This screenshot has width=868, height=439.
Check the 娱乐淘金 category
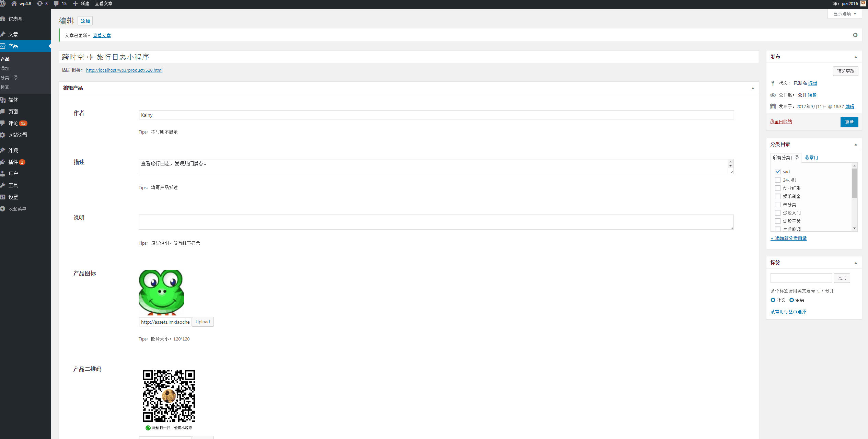pos(777,196)
